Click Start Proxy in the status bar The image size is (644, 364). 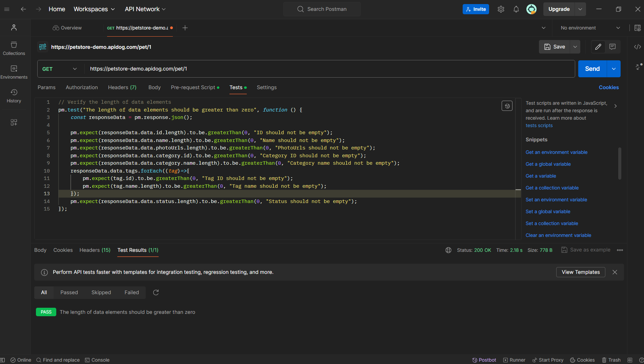click(x=548, y=360)
